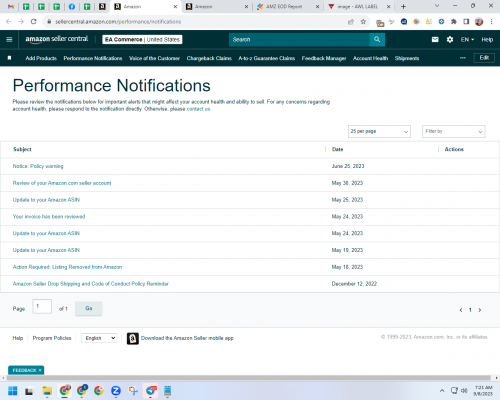500x400 pixels.
Task: Click the horizontal scrollbar at the bottom
Action: click(x=249, y=378)
